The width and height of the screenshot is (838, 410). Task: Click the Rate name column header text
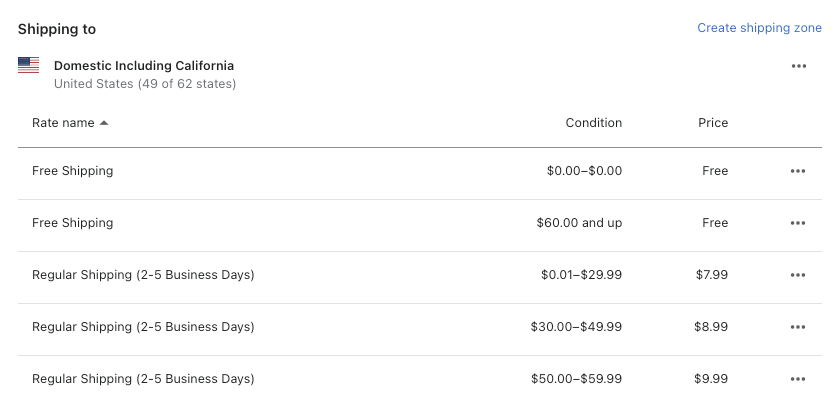[x=63, y=123]
